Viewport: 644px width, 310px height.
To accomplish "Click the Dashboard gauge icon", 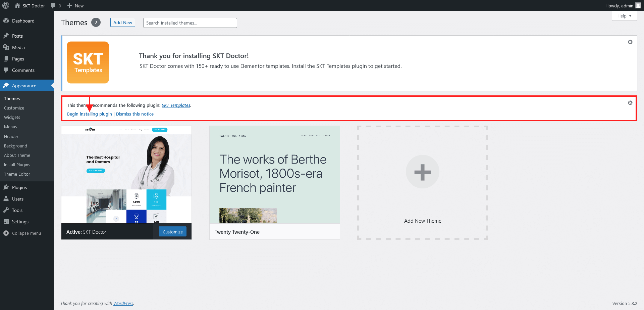I will [x=6, y=20].
